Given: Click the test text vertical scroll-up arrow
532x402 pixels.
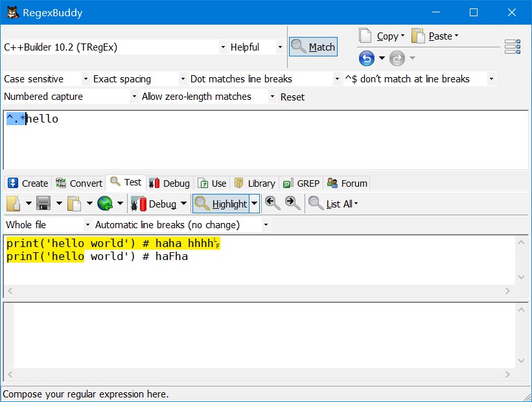Looking at the screenshot, I should pos(522,242).
